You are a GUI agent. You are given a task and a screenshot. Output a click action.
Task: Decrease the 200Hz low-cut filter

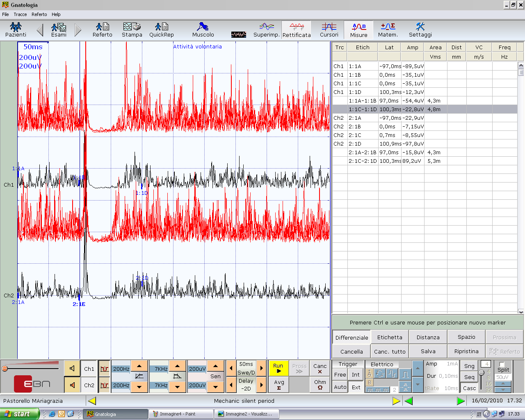coord(139,387)
